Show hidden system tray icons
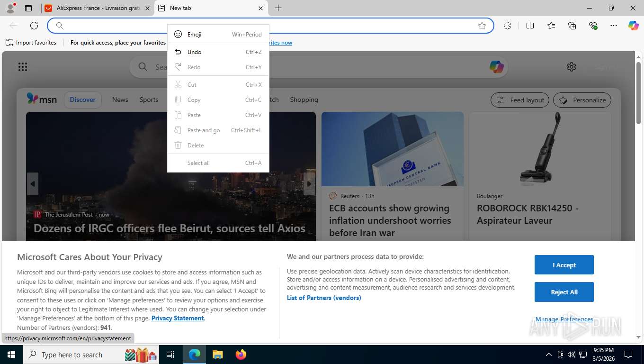Viewport: 644px width, 364px height. pos(549,355)
